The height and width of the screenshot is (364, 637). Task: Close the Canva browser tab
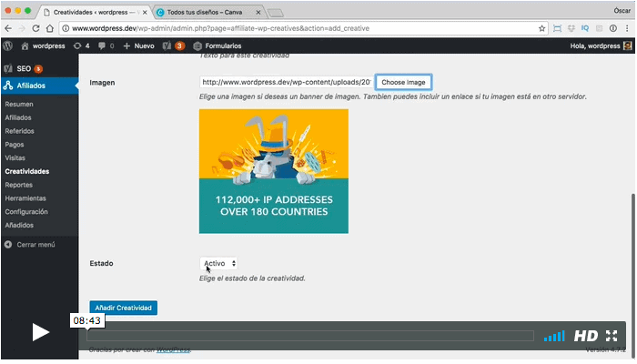tap(258, 13)
